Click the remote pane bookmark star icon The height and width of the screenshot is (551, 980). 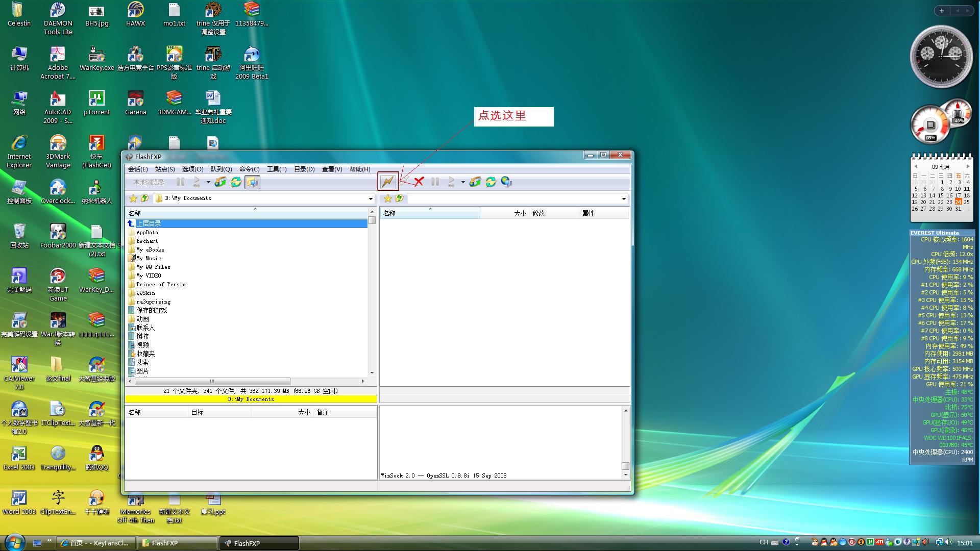click(x=388, y=198)
